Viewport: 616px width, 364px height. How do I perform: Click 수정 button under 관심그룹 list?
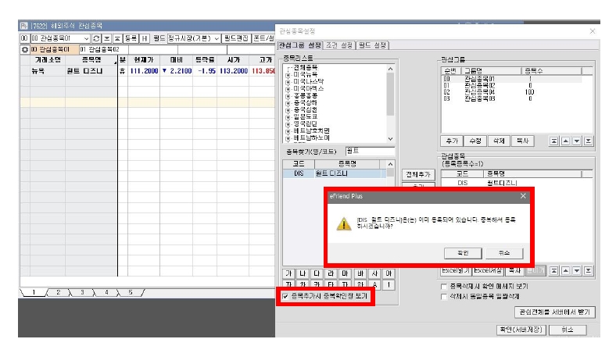[475, 141]
